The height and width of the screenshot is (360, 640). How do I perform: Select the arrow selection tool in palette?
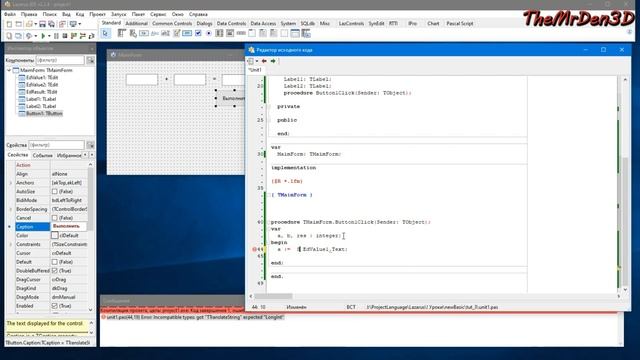pos(105,33)
